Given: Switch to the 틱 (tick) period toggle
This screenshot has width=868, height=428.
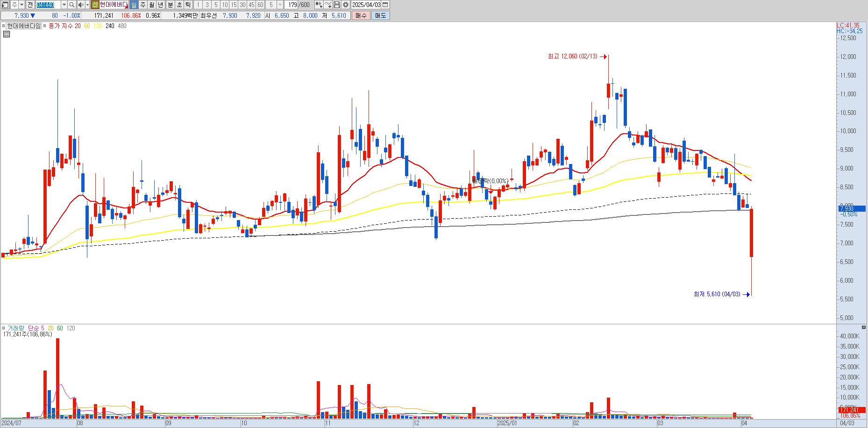Looking at the screenshot, I should pos(188,5).
